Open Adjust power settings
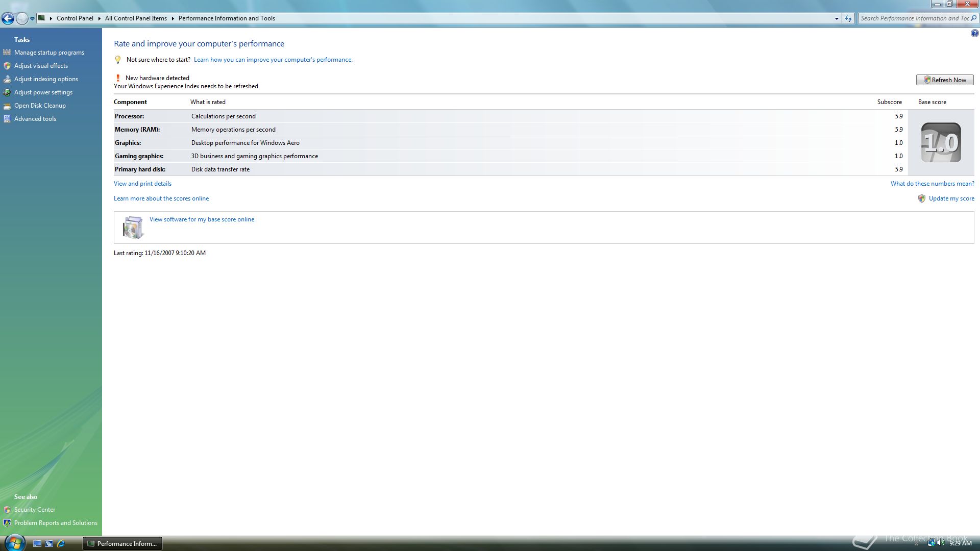This screenshot has height=551, width=980. tap(43, 92)
